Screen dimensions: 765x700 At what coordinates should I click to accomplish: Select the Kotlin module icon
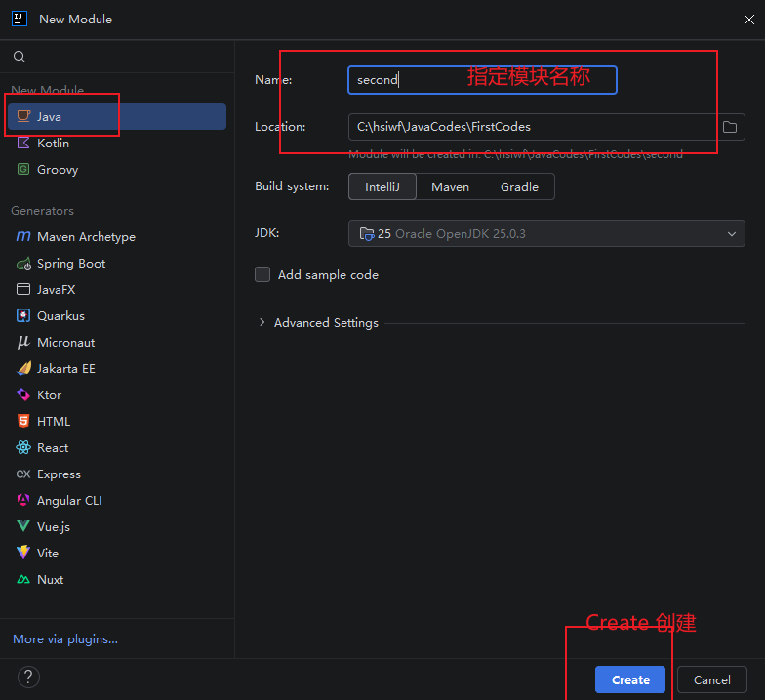point(23,143)
